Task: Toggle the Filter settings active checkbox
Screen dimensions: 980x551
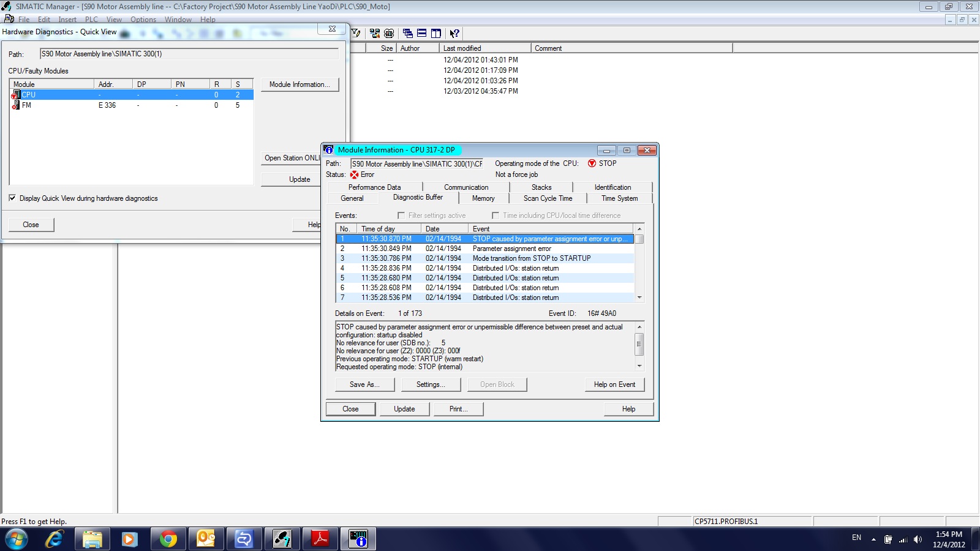Action: pyautogui.click(x=401, y=216)
